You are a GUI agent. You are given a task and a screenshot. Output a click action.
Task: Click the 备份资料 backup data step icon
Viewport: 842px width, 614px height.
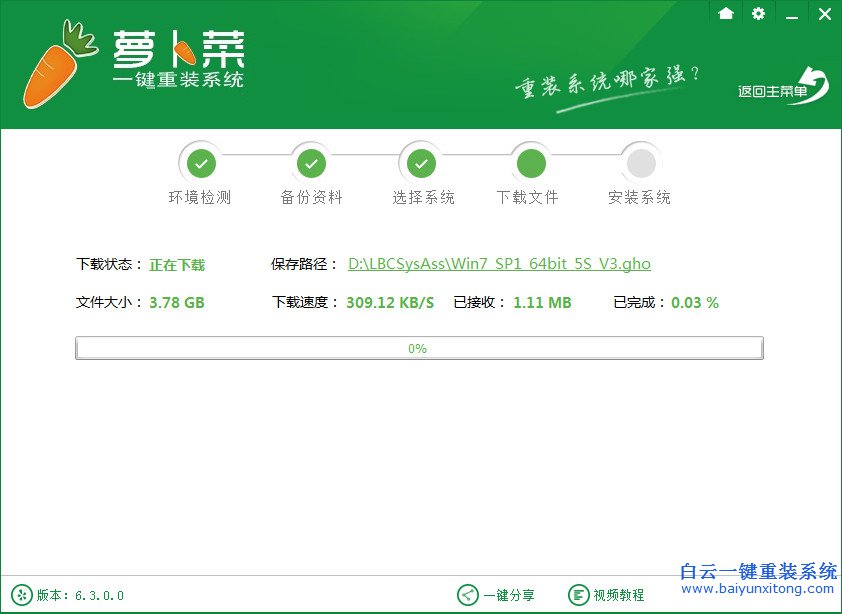(311, 162)
